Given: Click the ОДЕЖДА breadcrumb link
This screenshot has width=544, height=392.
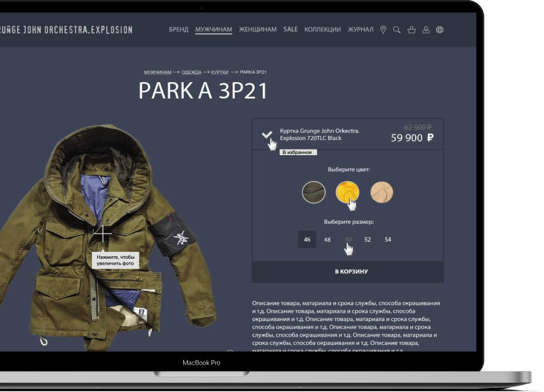Looking at the screenshot, I should pyautogui.click(x=191, y=72).
